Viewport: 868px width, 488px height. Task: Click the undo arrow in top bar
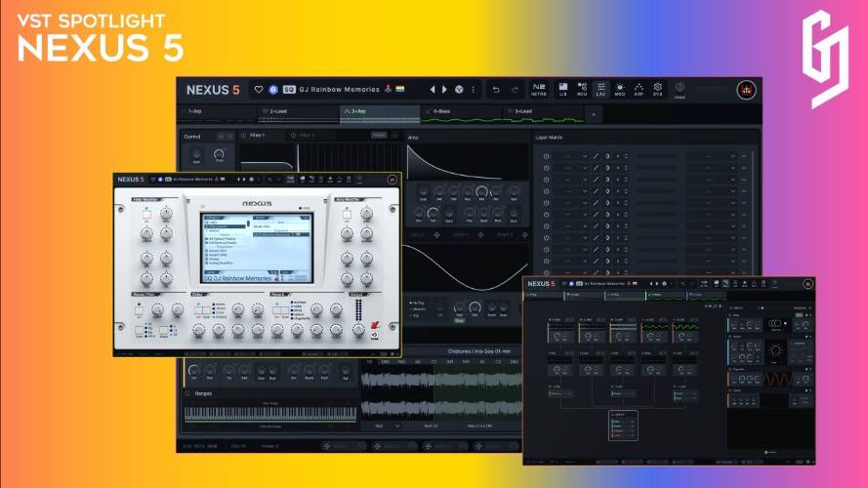click(496, 90)
